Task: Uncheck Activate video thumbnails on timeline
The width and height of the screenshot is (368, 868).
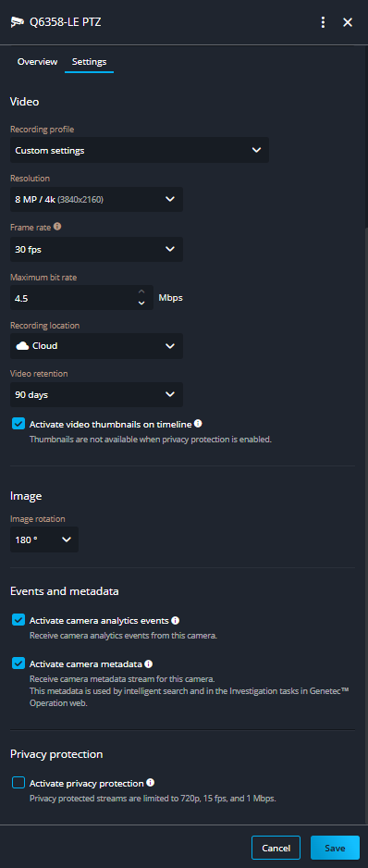Action: coord(18,424)
